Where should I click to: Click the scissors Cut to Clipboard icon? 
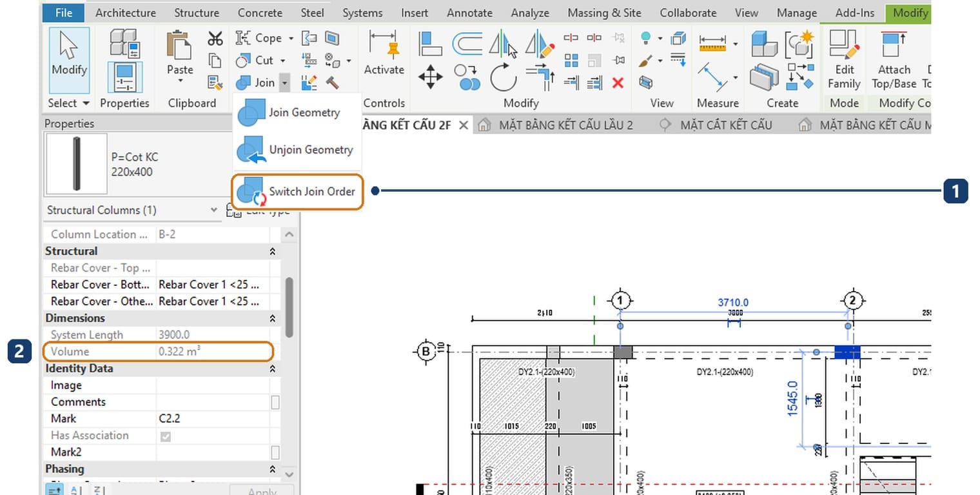[x=215, y=39]
